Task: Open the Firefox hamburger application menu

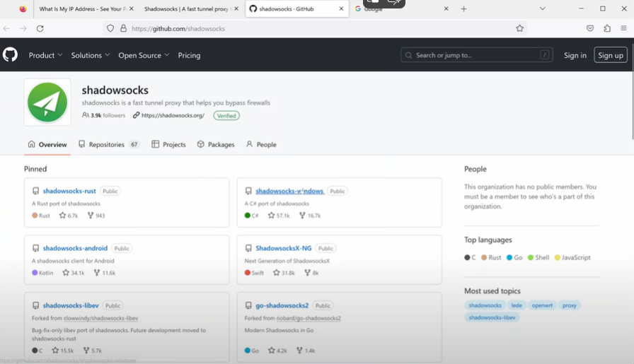Action: pos(623,28)
